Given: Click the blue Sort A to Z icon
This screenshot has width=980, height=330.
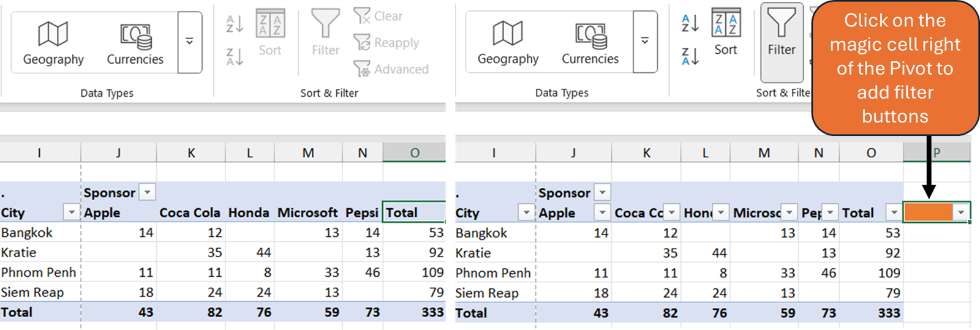Looking at the screenshot, I should [x=690, y=23].
